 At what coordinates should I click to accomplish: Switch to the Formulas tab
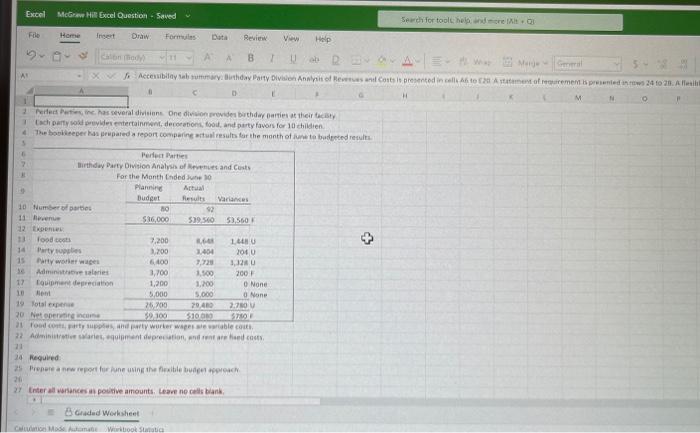[180, 37]
